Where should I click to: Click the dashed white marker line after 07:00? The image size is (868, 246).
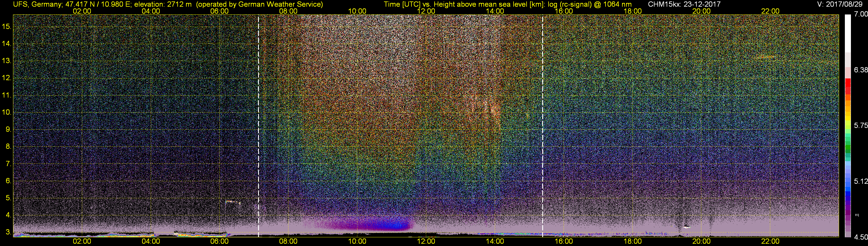point(258,126)
